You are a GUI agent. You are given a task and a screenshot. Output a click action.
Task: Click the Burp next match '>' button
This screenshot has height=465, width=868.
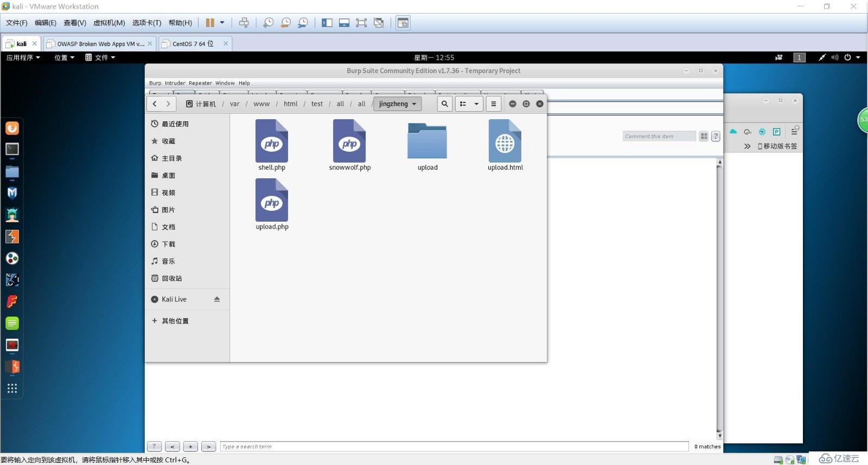209,447
